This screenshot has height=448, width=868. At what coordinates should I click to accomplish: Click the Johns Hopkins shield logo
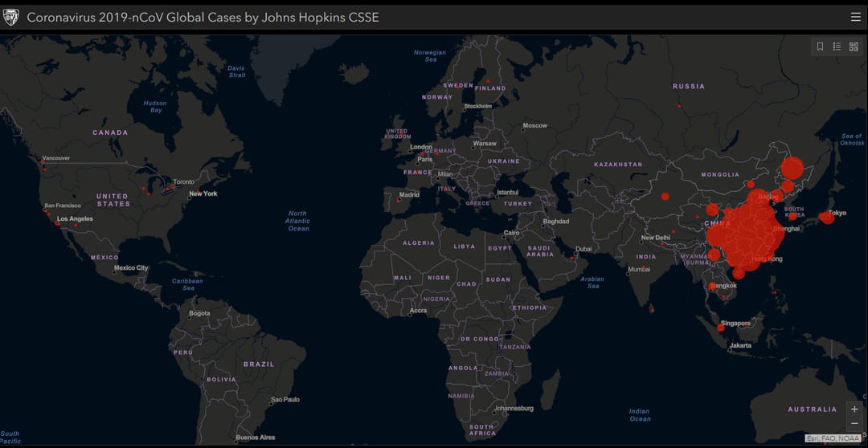pyautogui.click(x=10, y=17)
